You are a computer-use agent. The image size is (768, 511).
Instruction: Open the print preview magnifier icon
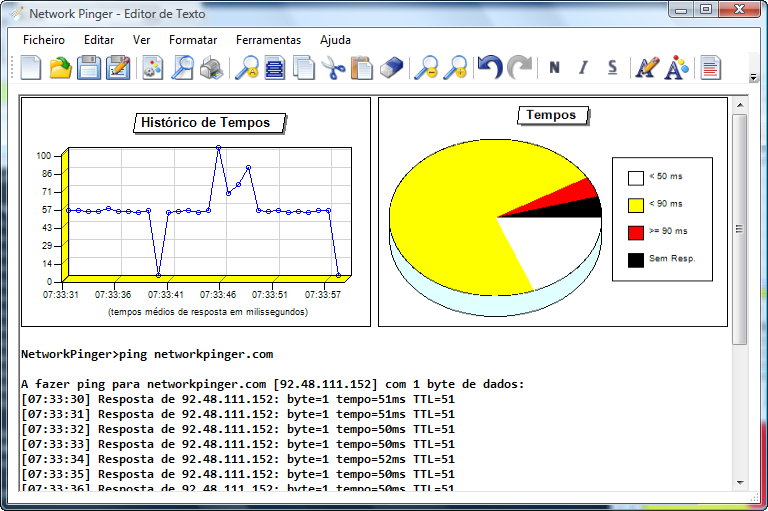pos(182,68)
